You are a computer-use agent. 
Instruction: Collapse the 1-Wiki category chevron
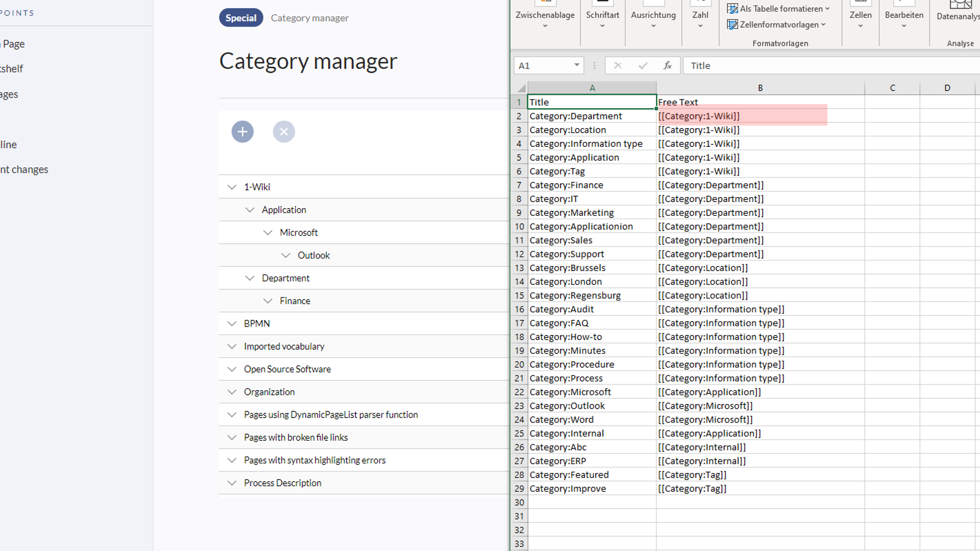(232, 187)
